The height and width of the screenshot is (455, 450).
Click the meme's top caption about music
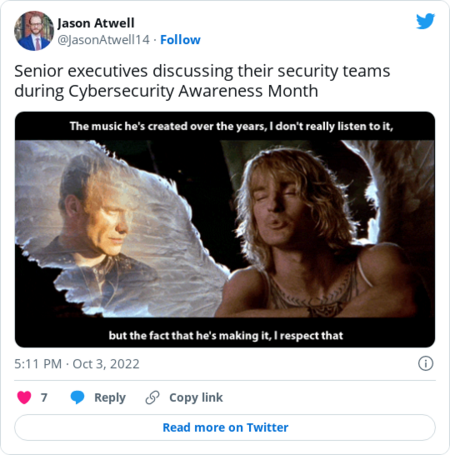click(x=231, y=126)
